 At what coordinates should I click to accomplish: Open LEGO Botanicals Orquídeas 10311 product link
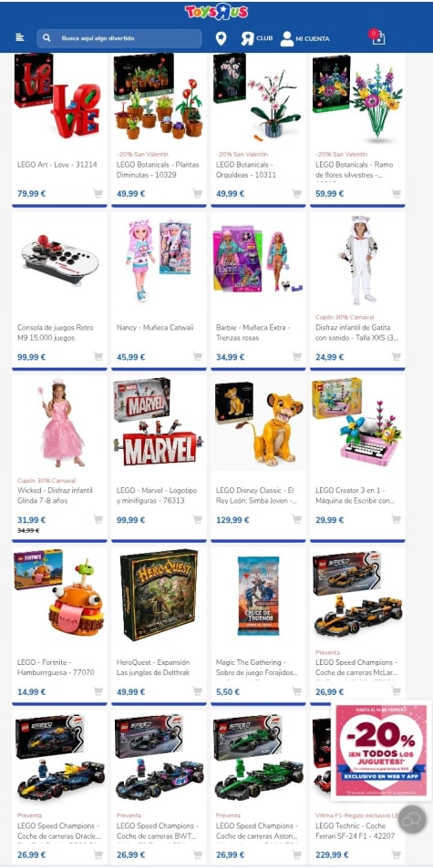[246, 169]
